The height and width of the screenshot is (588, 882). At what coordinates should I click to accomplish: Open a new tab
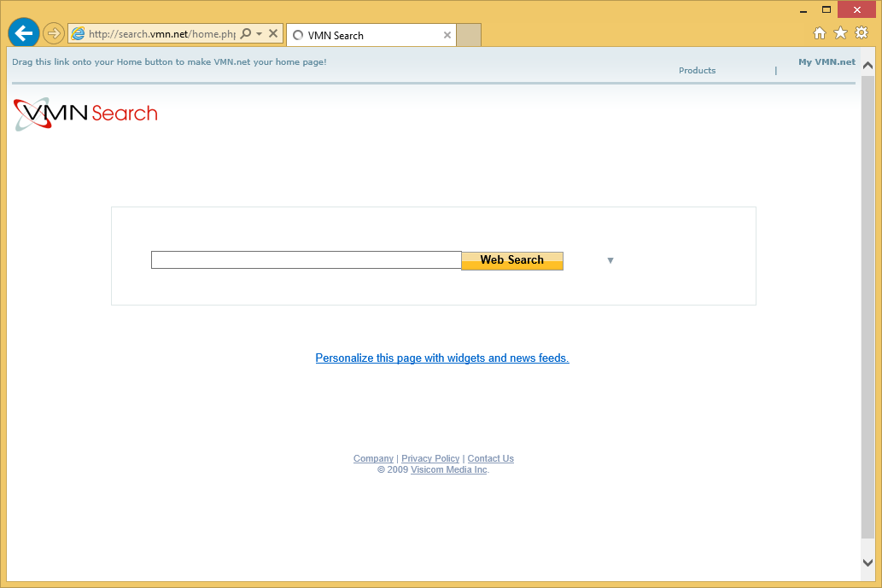469,35
